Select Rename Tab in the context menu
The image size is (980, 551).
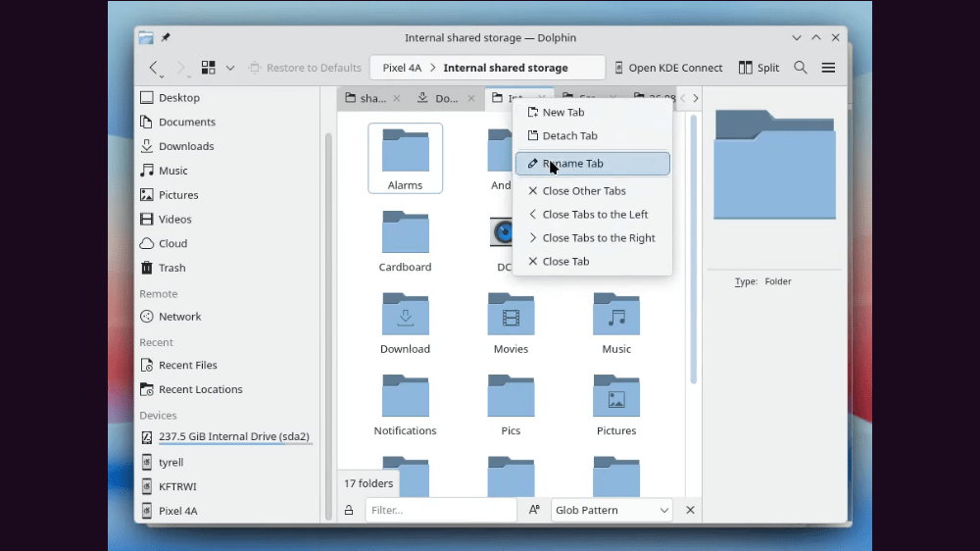click(593, 163)
